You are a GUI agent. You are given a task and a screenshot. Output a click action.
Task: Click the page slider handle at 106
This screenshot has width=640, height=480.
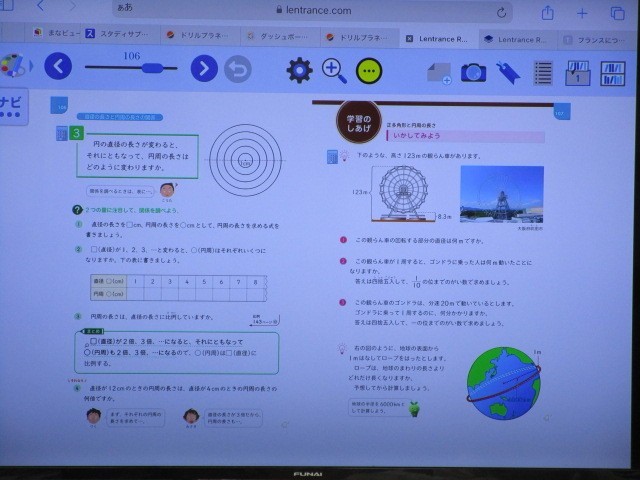pos(153,68)
